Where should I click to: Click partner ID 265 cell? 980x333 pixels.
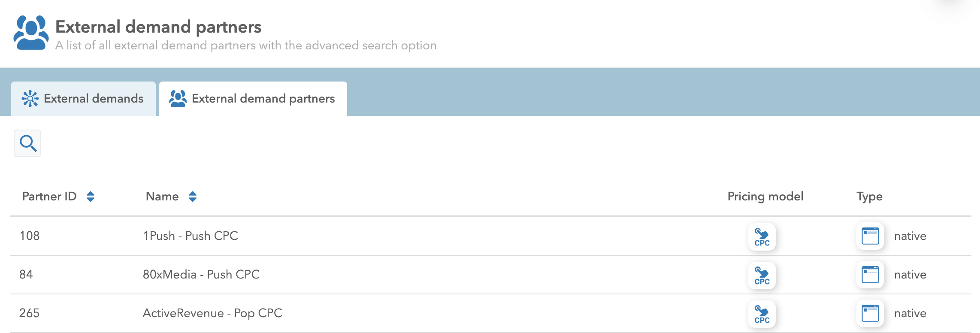(x=30, y=313)
